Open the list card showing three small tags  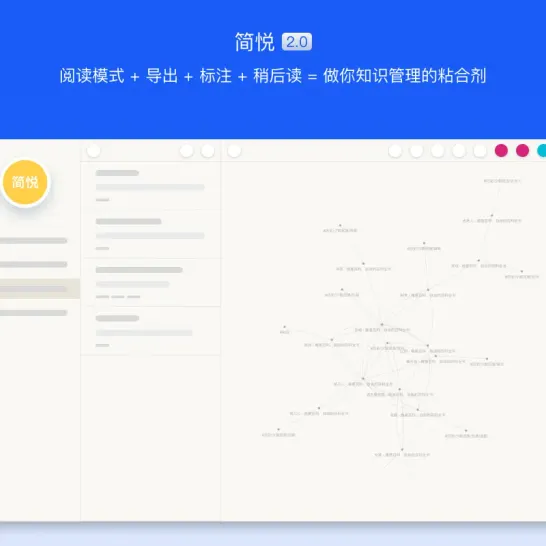(x=151, y=282)
